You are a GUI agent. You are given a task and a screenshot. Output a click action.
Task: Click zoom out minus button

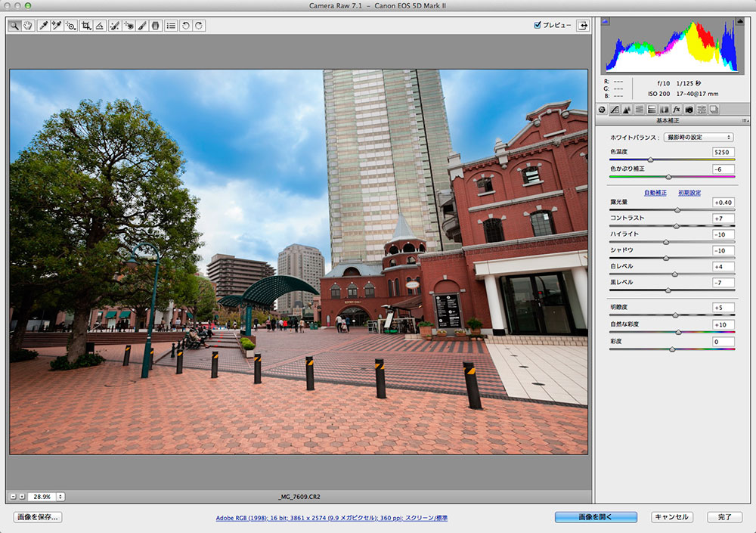[x=13, y=497]
